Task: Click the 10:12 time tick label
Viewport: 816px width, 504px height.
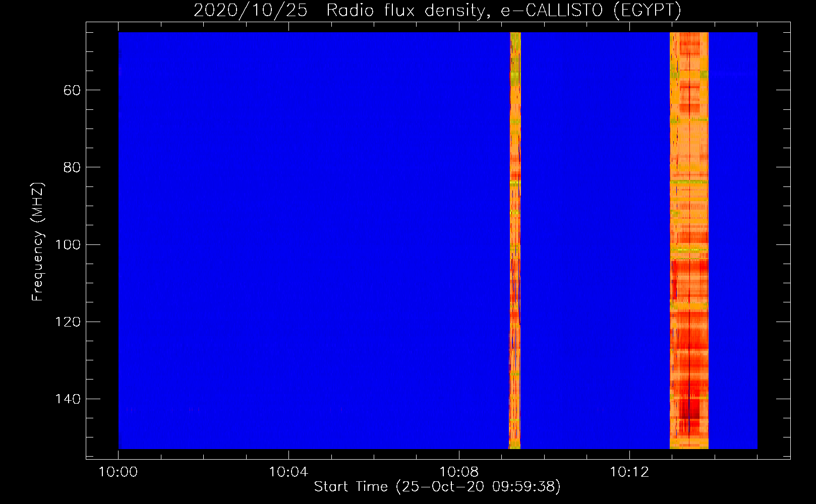Action: click(629, 472)
